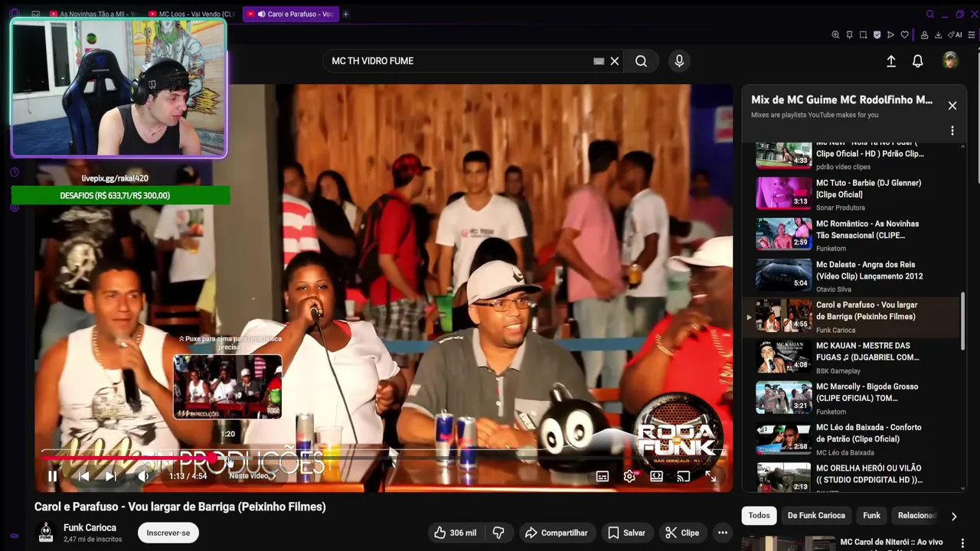Seek on the red progress bar
The width and height of the screenshot is (980, 551).
tap(383, 458)
